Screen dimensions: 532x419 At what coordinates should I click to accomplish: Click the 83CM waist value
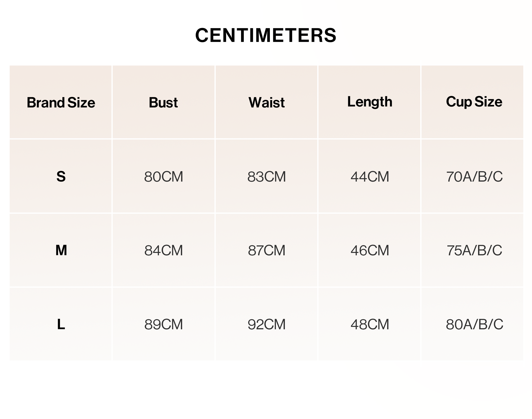pyautogui.click(x=266, y=177)
